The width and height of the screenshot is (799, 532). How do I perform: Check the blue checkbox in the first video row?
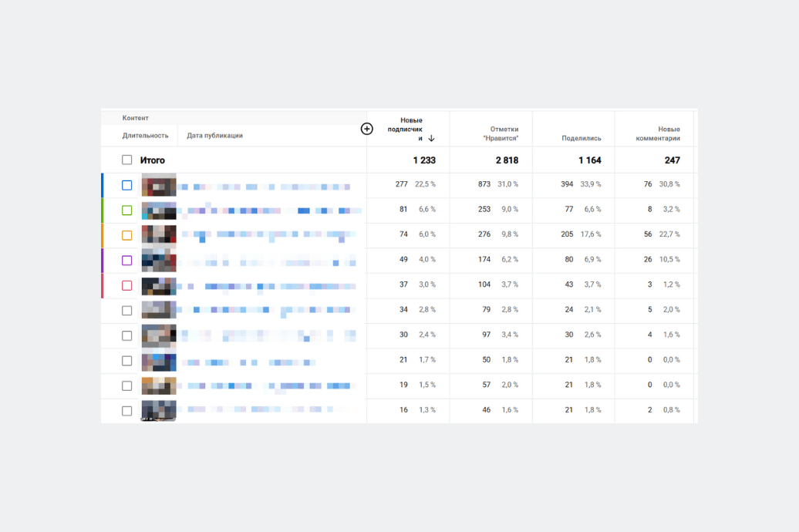point(127,185)
